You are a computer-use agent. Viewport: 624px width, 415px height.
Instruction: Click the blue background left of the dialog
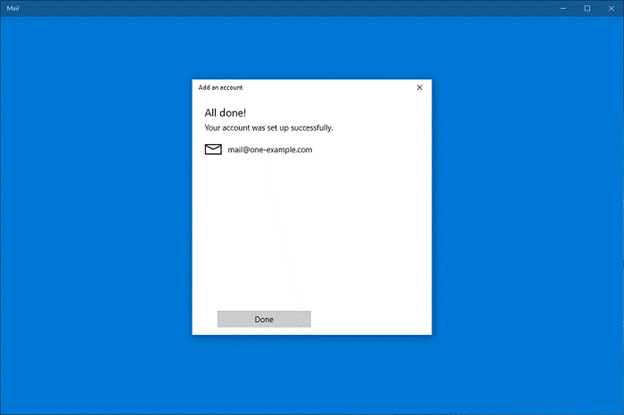coord(95,210)
